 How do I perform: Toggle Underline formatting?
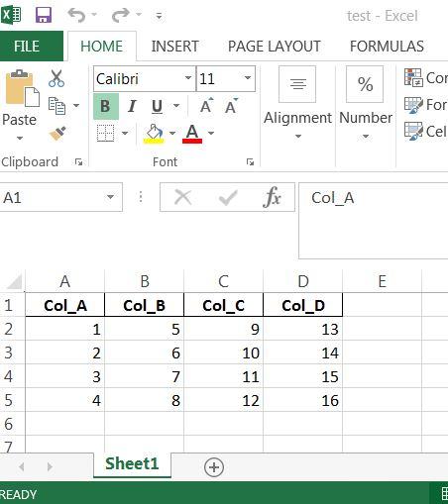[x=158, y=106]
